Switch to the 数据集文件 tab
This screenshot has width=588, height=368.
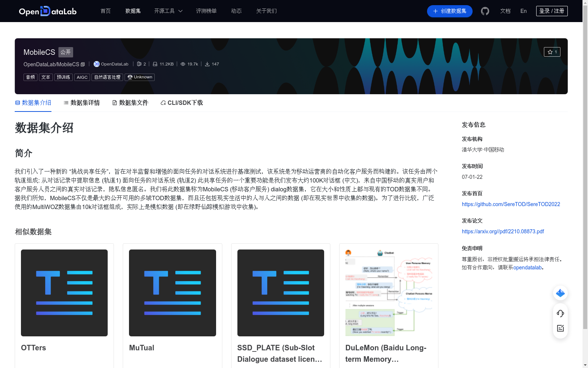tap(130, 103)
